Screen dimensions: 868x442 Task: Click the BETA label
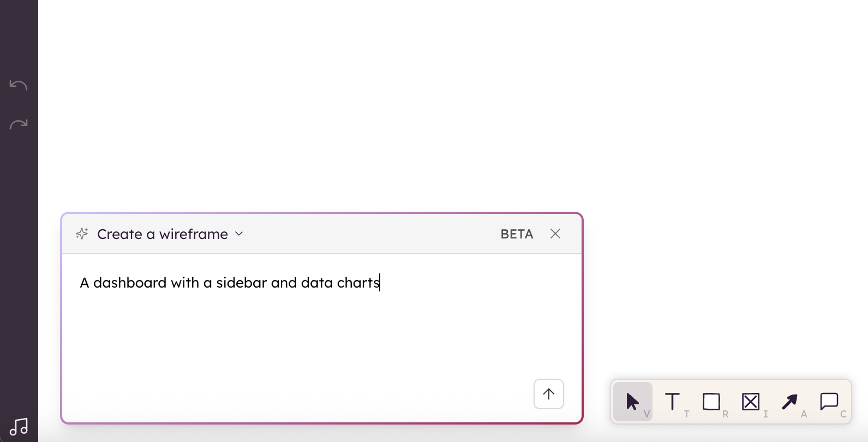pos(517,234)
